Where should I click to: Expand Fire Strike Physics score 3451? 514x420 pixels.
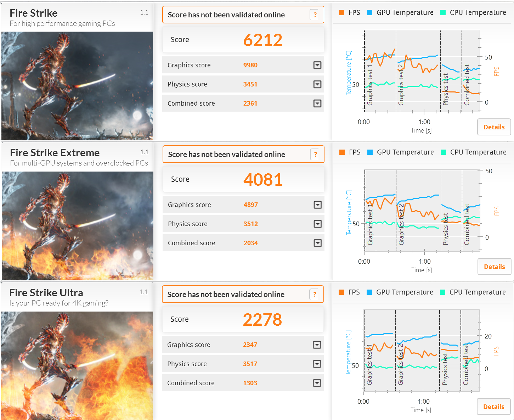317,84
